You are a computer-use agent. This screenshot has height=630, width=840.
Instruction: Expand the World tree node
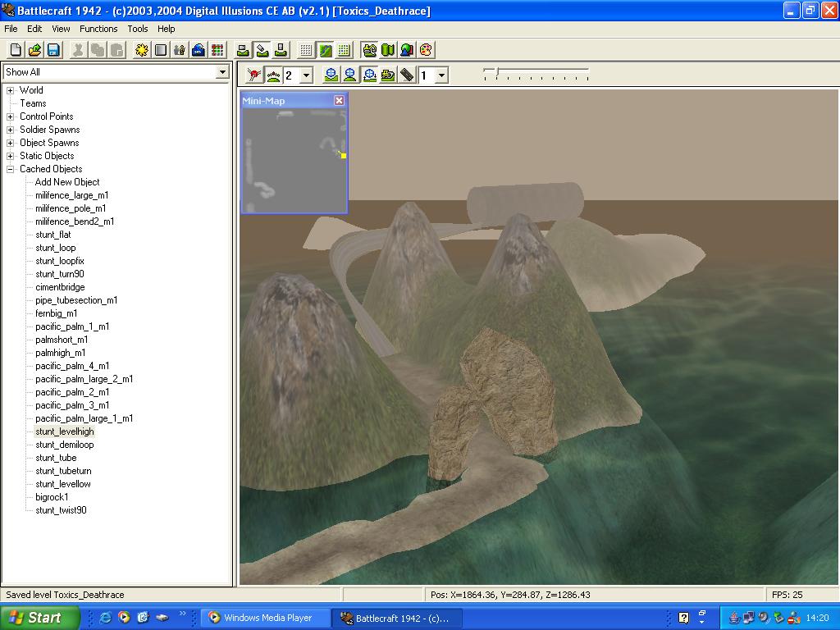pos(10,90)
